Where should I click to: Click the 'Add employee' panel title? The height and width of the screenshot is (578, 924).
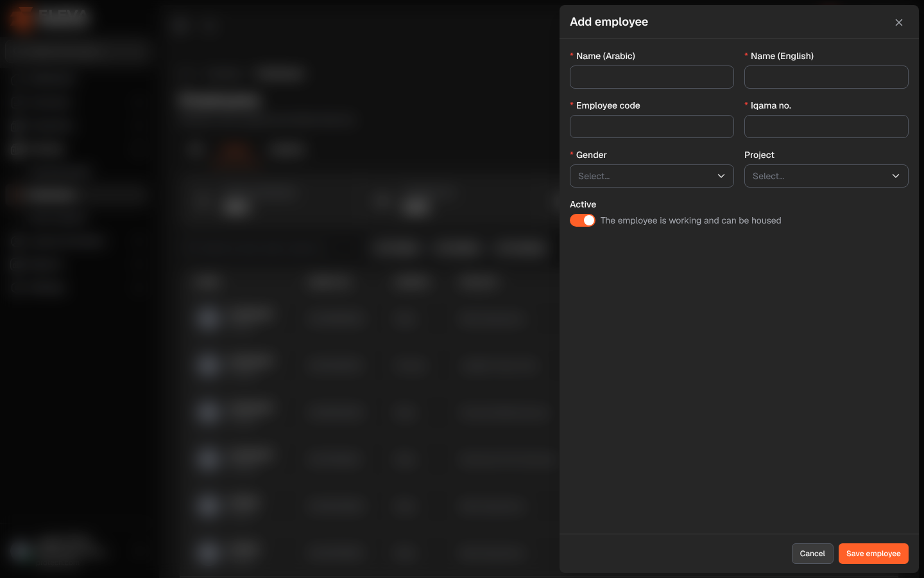pyautogui.click(x=609, y=22)
